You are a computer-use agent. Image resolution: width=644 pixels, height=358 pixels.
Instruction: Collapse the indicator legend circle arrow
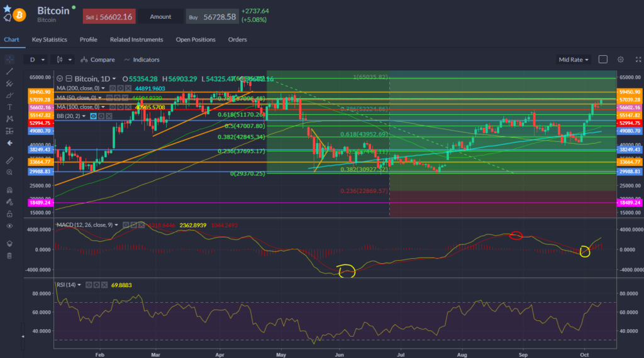pyautogui.click(x=60, y=79)
